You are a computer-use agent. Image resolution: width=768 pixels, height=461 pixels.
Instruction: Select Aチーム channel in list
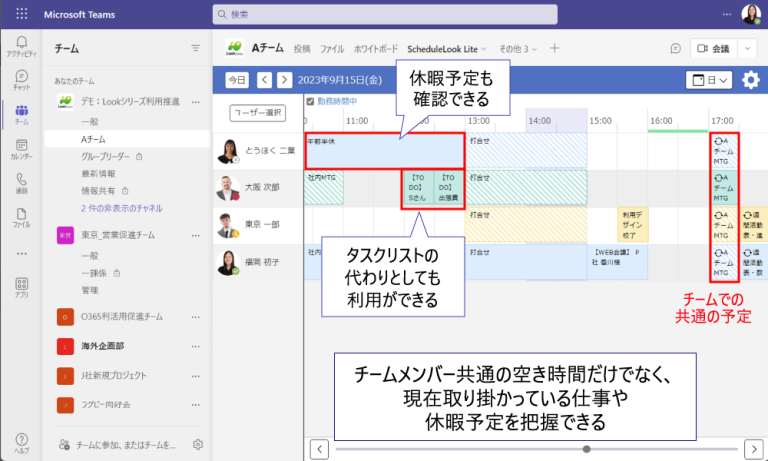click(127, 139)
